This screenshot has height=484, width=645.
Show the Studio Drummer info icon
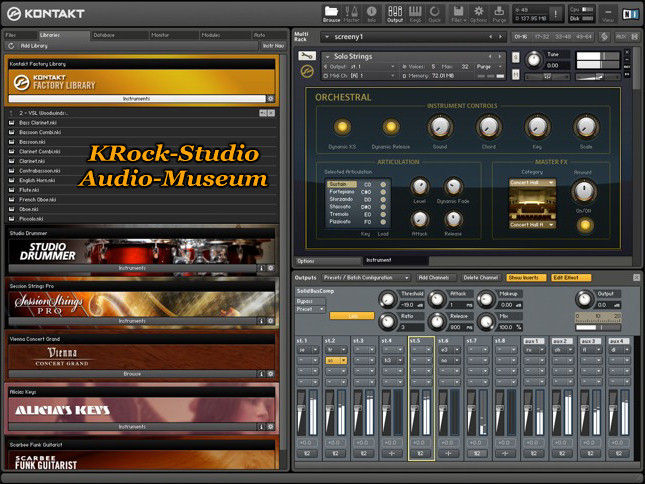(x=261, y=268)
